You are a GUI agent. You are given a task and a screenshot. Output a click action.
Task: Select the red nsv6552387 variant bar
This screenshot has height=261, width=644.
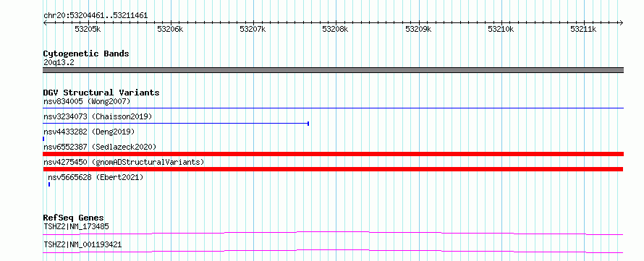click(333, 154)
